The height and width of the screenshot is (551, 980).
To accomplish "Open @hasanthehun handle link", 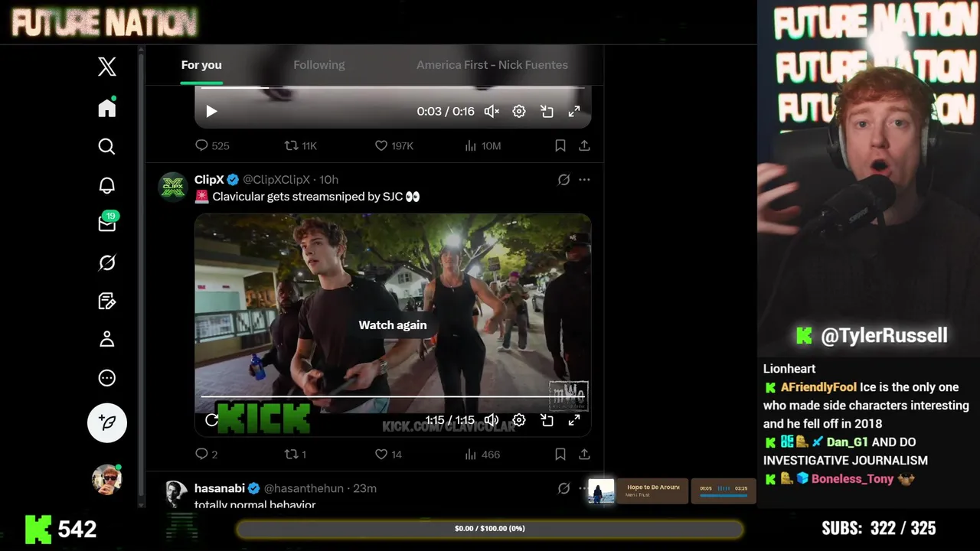I will [x=304, y=488].
